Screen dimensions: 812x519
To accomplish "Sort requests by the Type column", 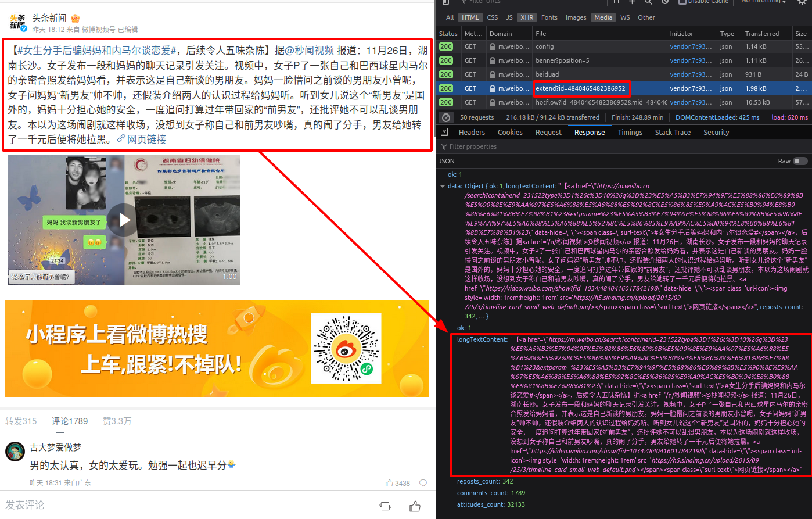I will (x=730, y=34).
